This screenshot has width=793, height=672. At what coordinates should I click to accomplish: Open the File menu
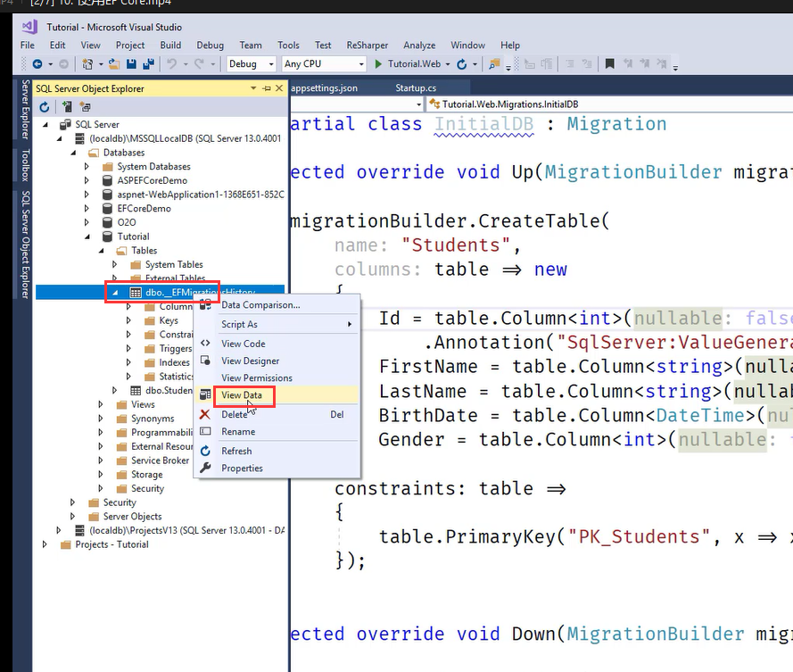pos(28,45)
